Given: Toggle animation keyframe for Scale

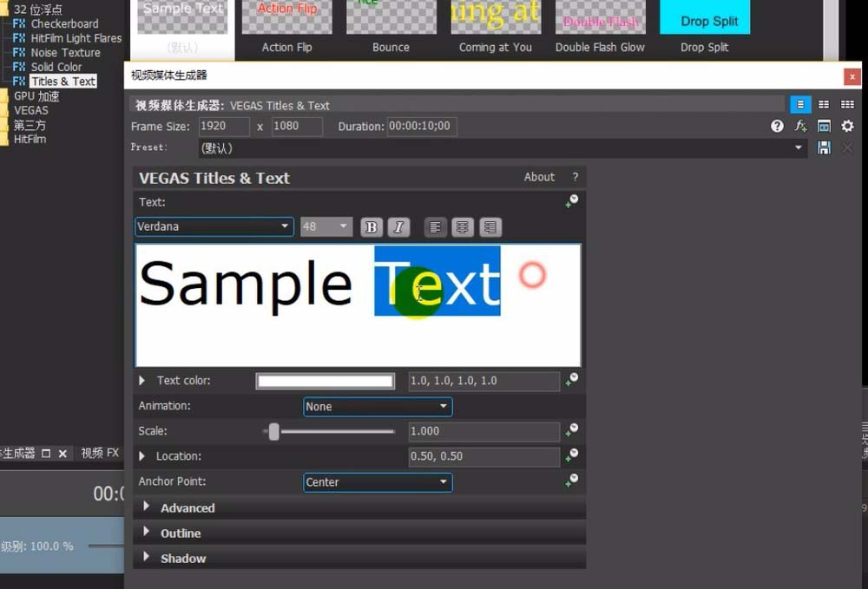Looking at the screenshot, I should tap(572, 429).
